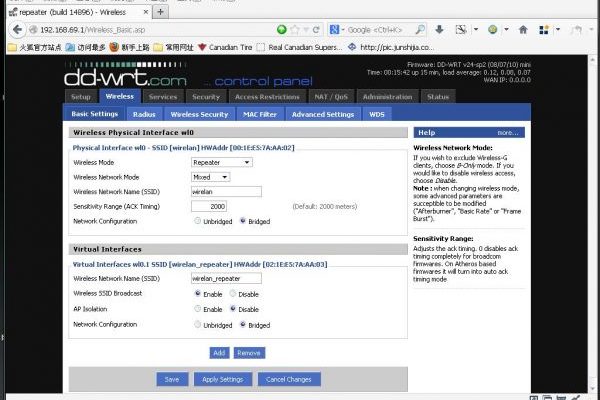Open the 常用网址 bookmarks folder
Viewport: 600px width, 400px height.
pos(173,47)
